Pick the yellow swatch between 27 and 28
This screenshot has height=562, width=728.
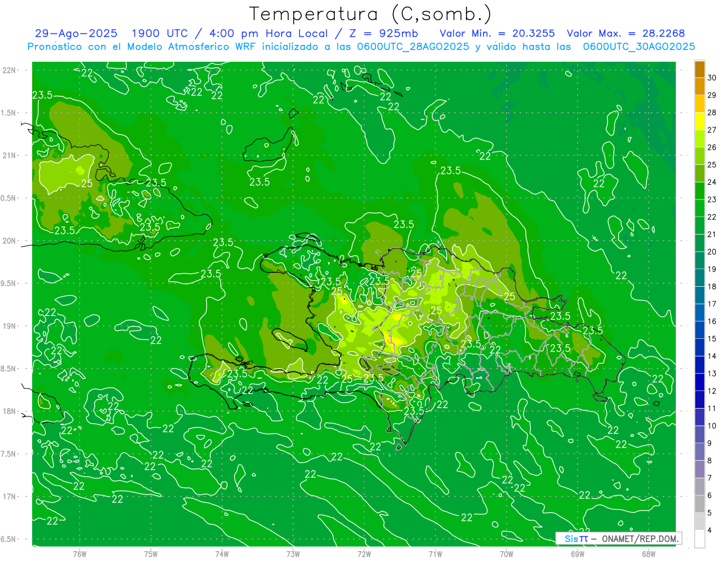[700, 121]
